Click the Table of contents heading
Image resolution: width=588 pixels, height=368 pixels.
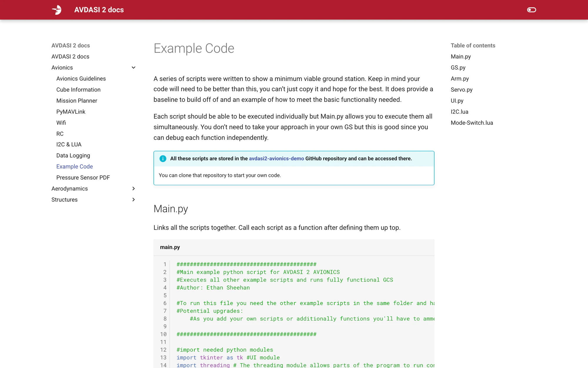coord(473,45)
